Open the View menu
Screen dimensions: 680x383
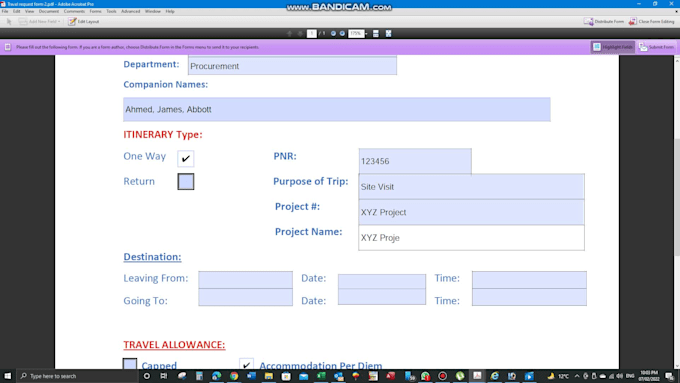pyautogui.click(x=29, y=11)
